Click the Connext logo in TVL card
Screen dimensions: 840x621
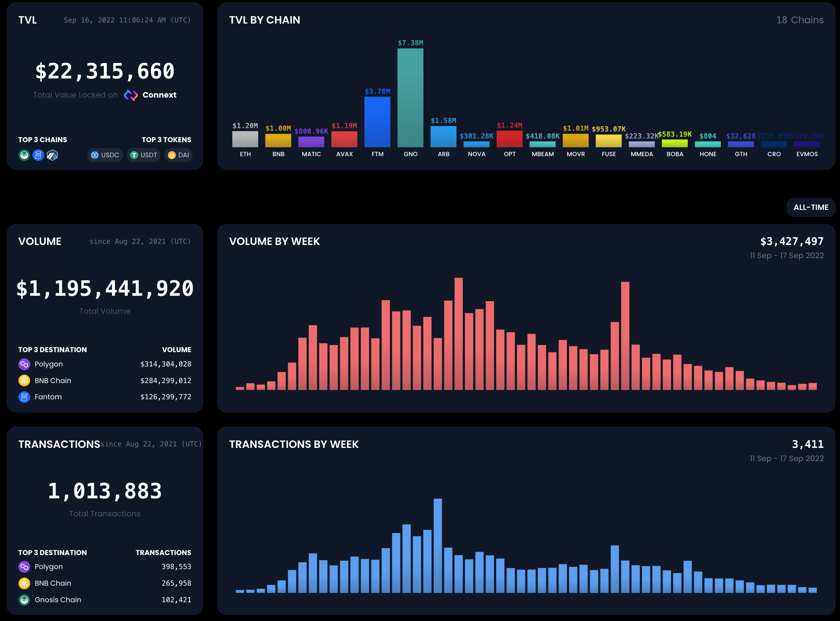[x=131, y=95]
